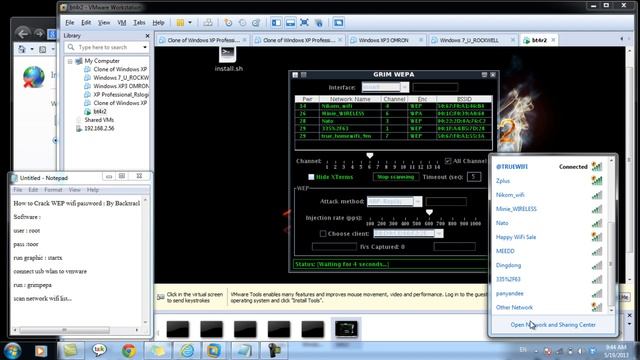Open the snapshot manager toolbar icon
Image resolution: width=640 pixels, height=360 pixels.
[x=256, y=23]
